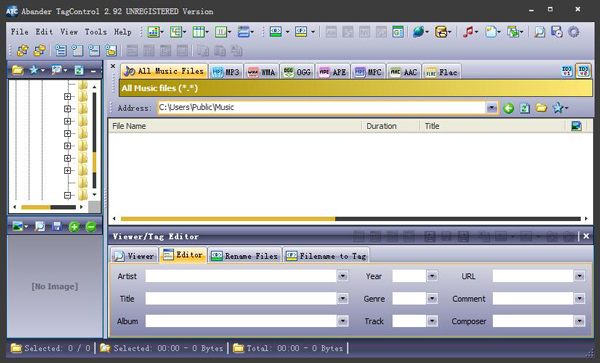The height and width of the screenshot is (363, 600).
Task: Click the bar chart icon in the main toolbar
Action: pyautogui.click(x=153, y=32)
